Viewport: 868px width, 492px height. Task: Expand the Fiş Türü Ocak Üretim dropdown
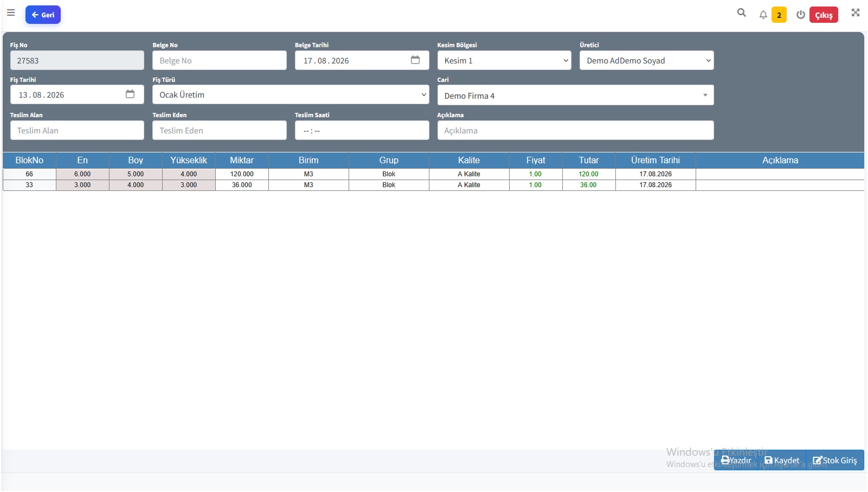click(x=291, y=94)
